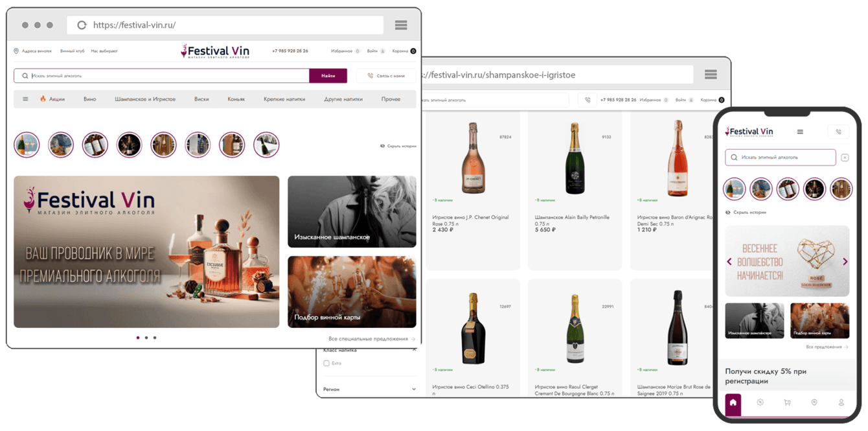The width and height of the screenshot is (868, 431).
Task: Open the hamburger menu of the middle browser window
Action: [x=711, y=75]
